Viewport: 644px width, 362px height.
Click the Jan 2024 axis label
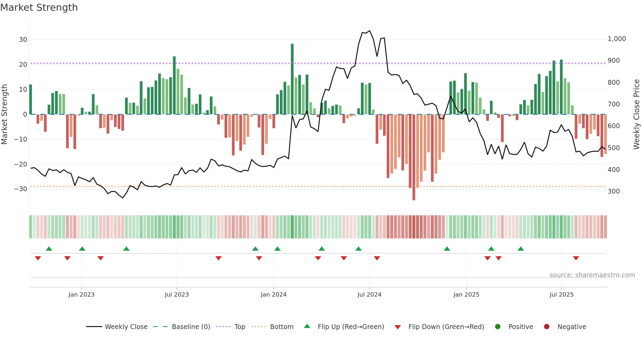coord(274,294)
